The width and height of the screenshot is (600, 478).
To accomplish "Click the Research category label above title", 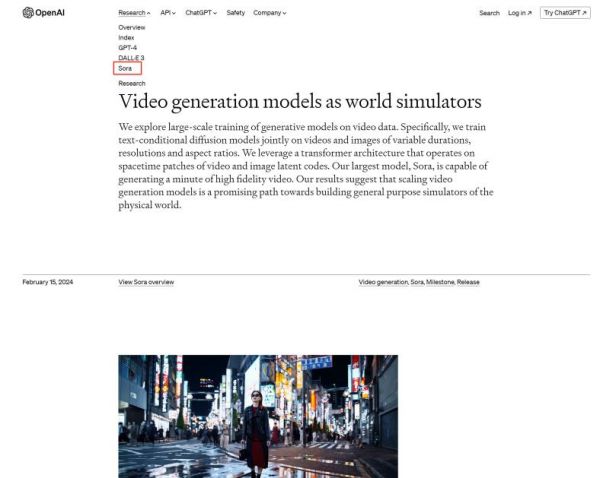I will pos(131,84).
